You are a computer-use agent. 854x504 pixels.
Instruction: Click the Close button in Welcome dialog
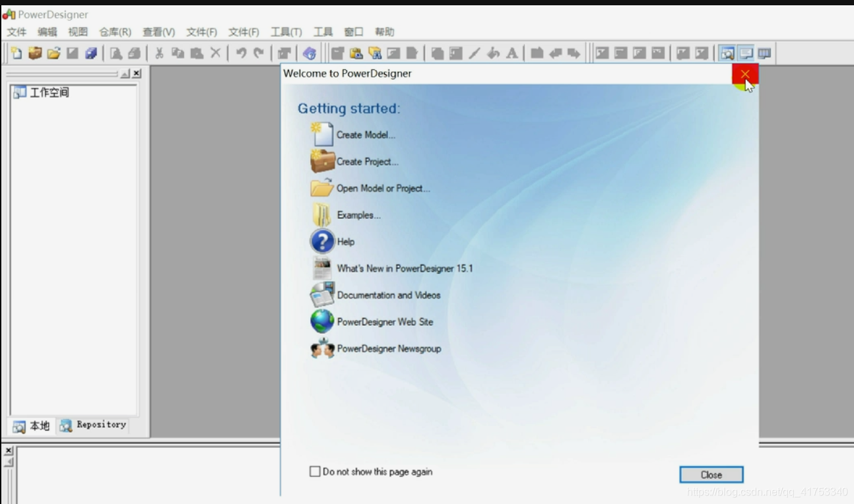coord(711,474)
